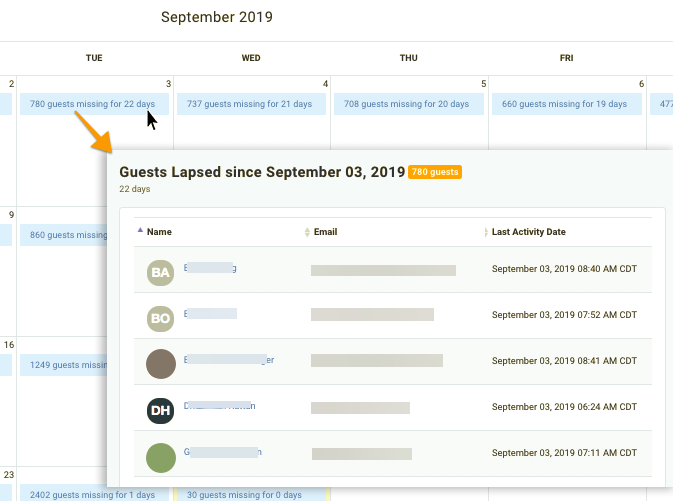
Task: Sort the guest list by Email column
Action: [325, 232]
